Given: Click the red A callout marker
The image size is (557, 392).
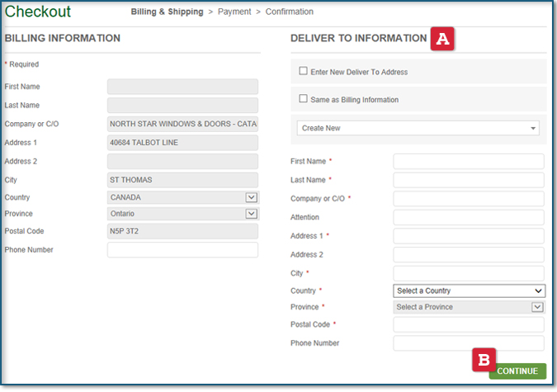Looking at the screenshot, I should 442,38.
